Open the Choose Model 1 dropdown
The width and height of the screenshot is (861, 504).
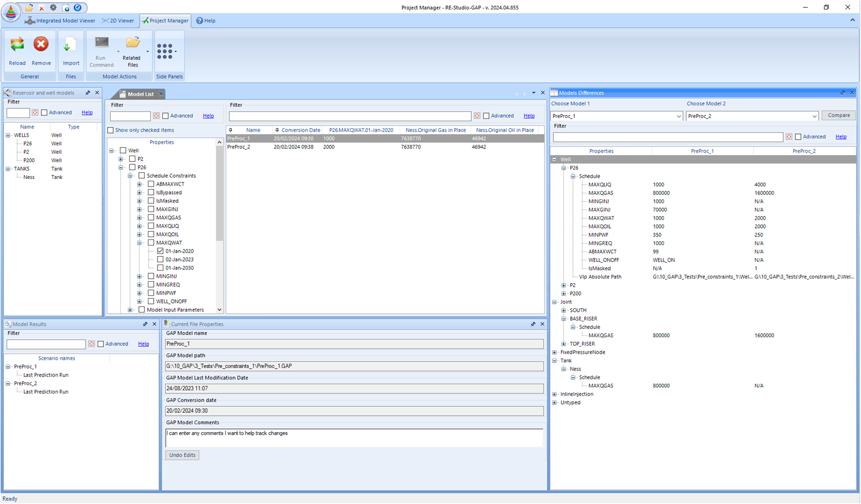pos(678,116)
